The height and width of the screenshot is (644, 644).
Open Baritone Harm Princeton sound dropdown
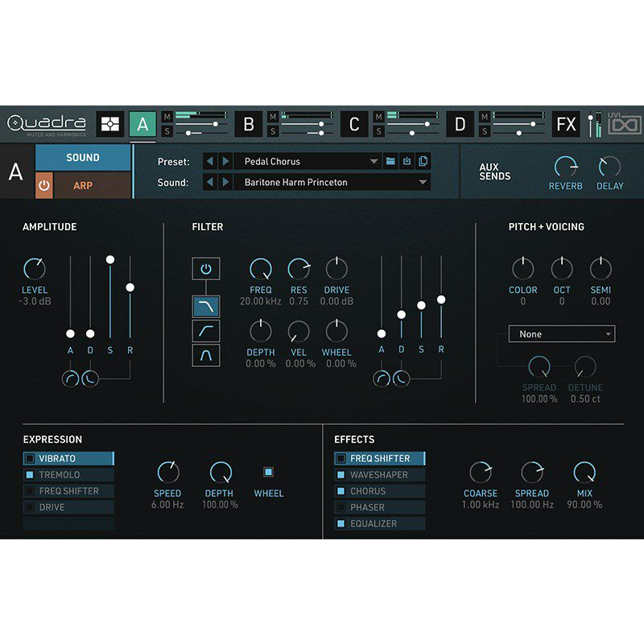pyautogui.click(x=332, y=182)
